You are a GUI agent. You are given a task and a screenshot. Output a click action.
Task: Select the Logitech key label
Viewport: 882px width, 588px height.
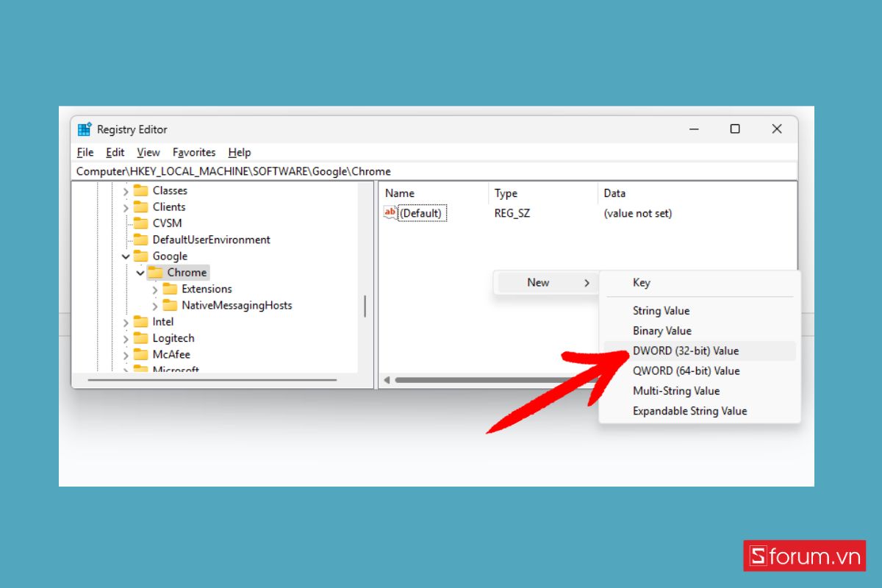[x=173, y=338]
